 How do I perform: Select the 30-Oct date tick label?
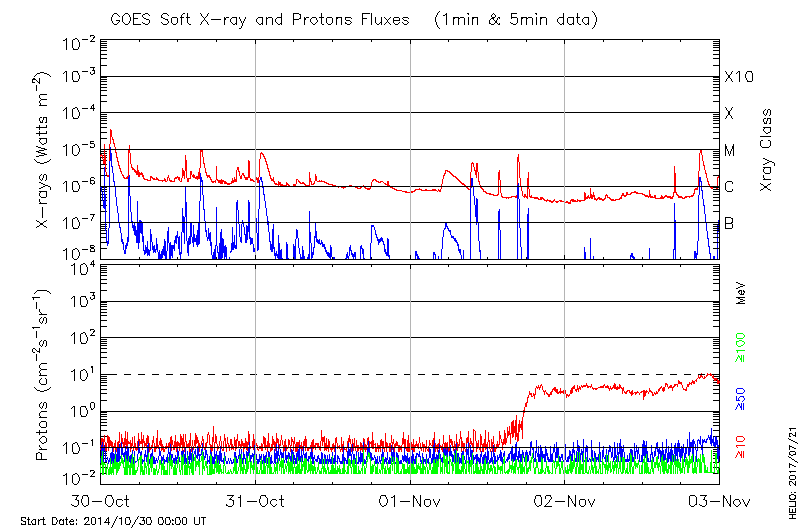coord(101,499)
